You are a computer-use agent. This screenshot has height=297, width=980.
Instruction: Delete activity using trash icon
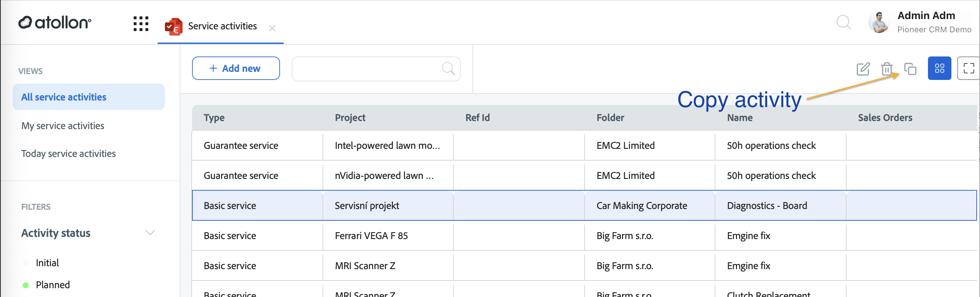click(x=887, y=69)
